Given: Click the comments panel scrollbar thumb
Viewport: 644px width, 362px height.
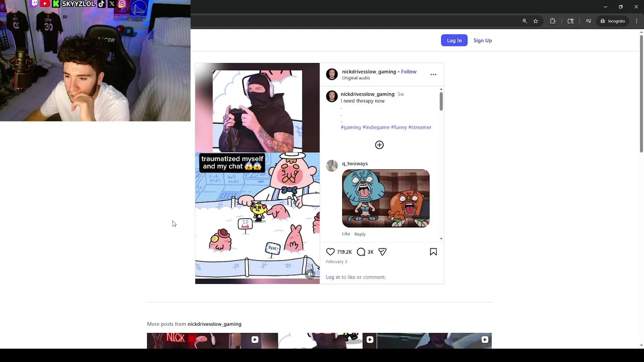Looking at the screenshot, I should 441,102.
